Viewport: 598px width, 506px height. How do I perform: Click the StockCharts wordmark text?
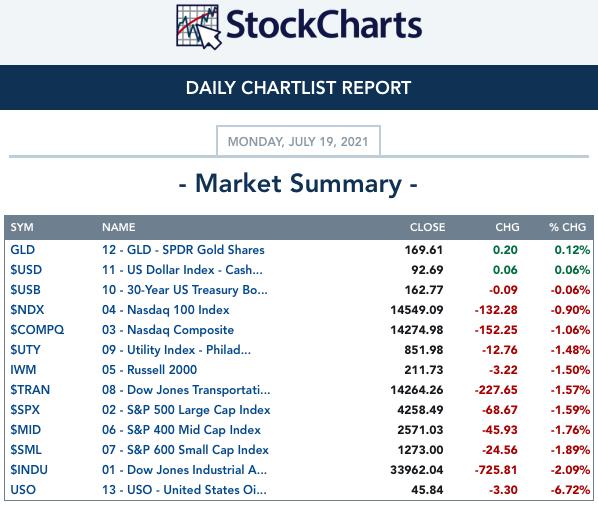pyautogui.click(x=324, y=25)
